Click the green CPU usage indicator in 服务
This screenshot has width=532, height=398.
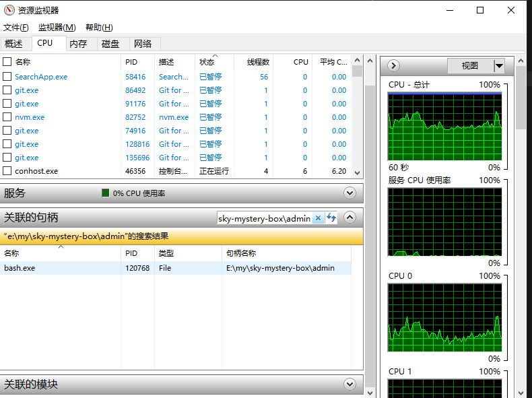tap(106, 193)
